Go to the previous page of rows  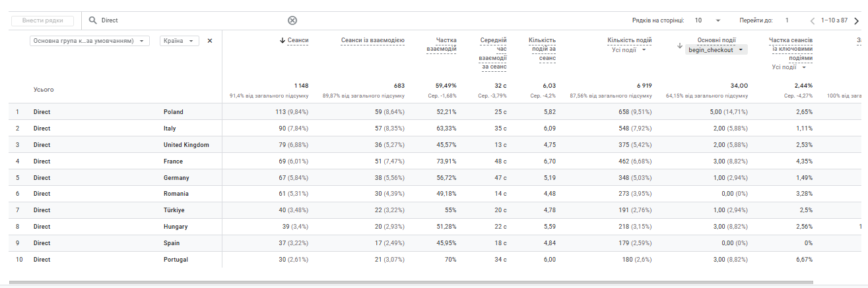pos(813,20)
